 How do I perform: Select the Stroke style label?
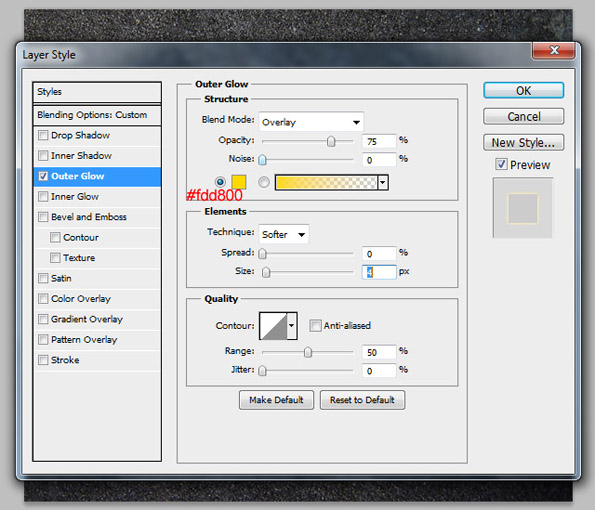click(x=65, y=360)
